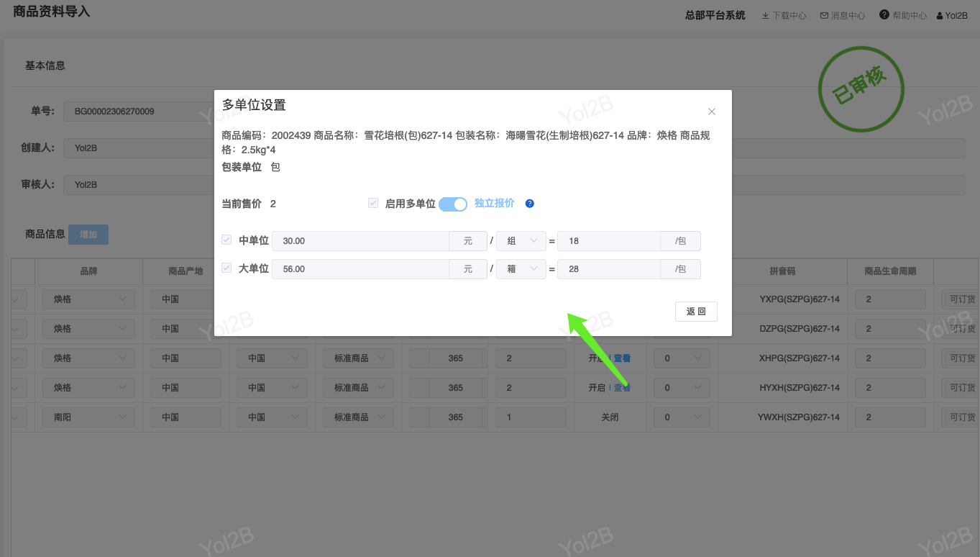The height and width of the screenshot is (557, 980).
Task: Click the 单号 field BG00002306270009
Action: (139, 112)
